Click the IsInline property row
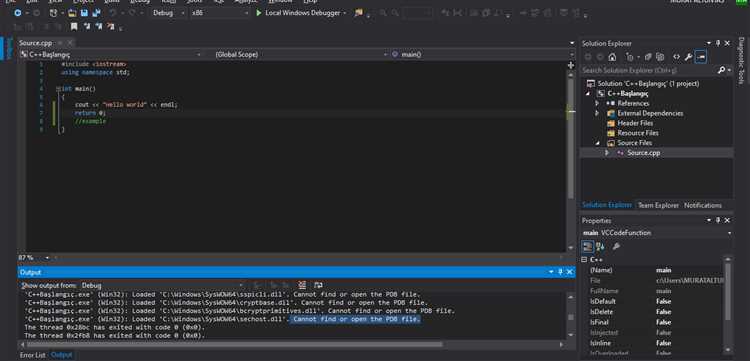750x361 pixels. pos(653,343)
